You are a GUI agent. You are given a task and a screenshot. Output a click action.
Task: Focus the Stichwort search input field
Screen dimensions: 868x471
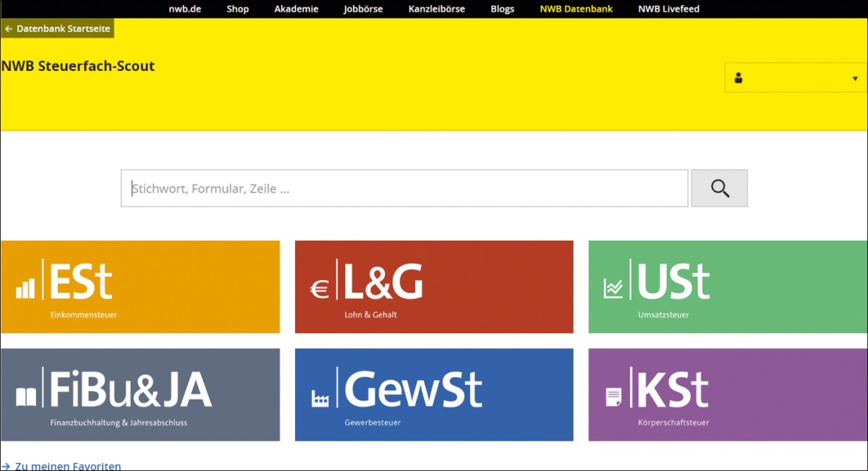pos(404,189)
